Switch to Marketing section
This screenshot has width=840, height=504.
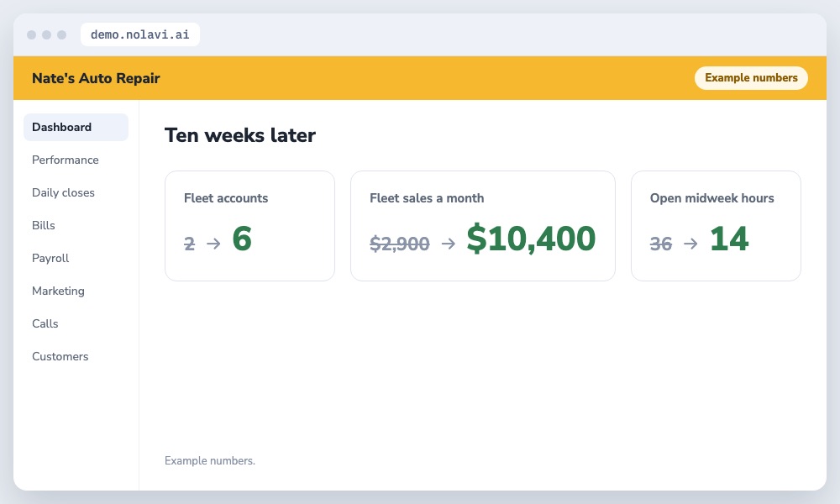click(59, 291)
